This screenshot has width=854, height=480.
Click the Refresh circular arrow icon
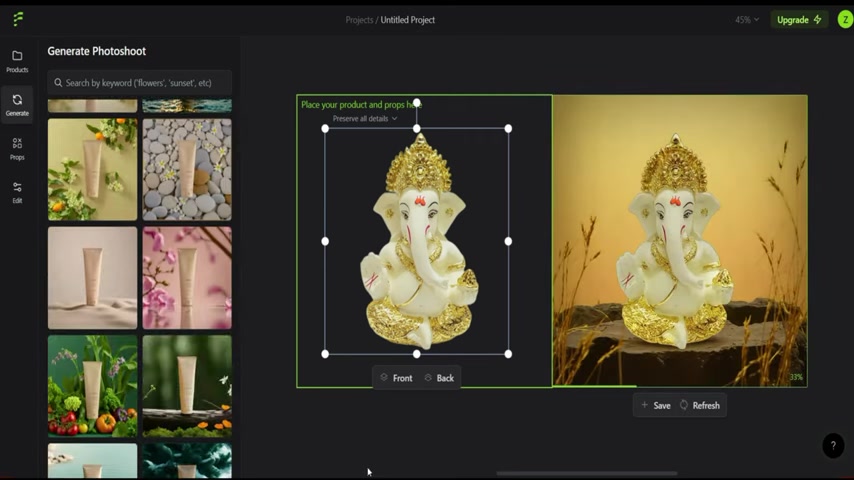point(684,405)
